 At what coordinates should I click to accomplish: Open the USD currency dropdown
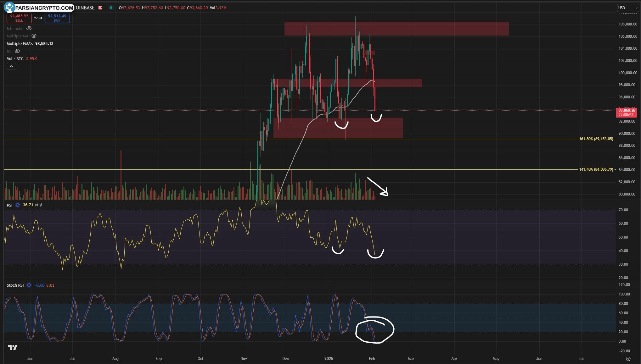pyautogui.click(x=628, y=8)
